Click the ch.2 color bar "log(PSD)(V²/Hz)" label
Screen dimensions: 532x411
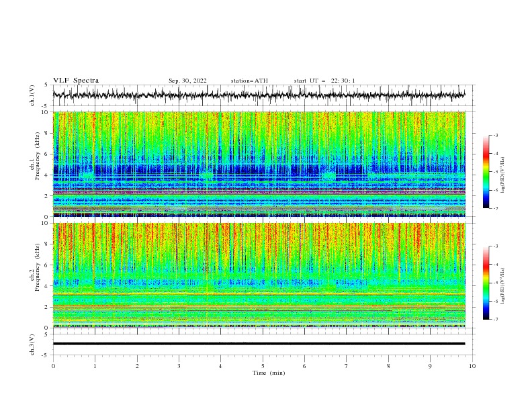(x=503, y=285)
